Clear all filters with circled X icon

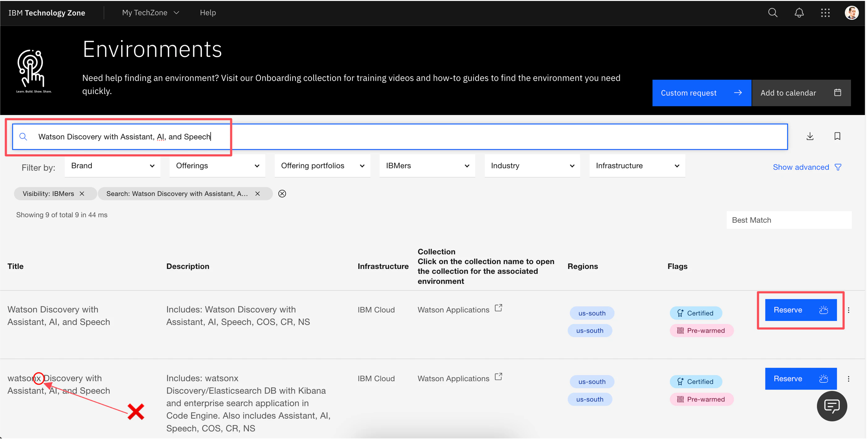click(x=282, y=194)
